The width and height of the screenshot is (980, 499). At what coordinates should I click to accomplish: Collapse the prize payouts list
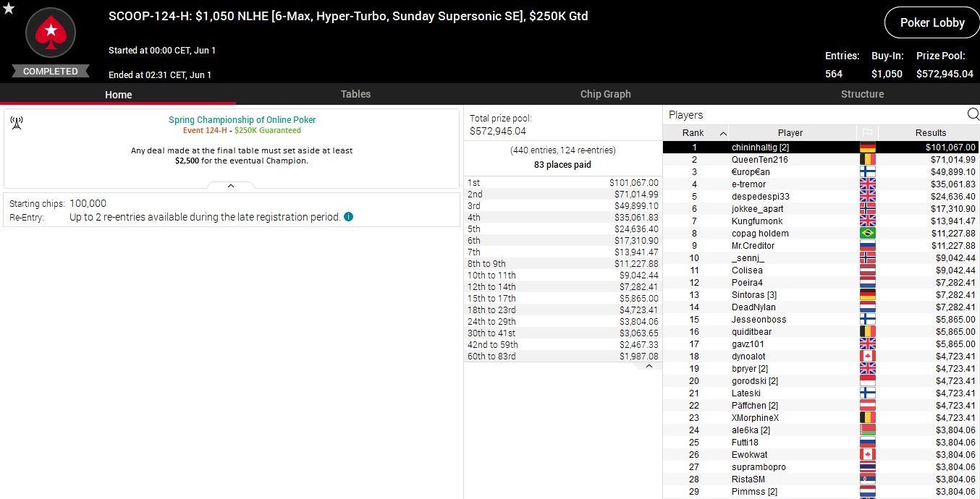click(649, 366)
